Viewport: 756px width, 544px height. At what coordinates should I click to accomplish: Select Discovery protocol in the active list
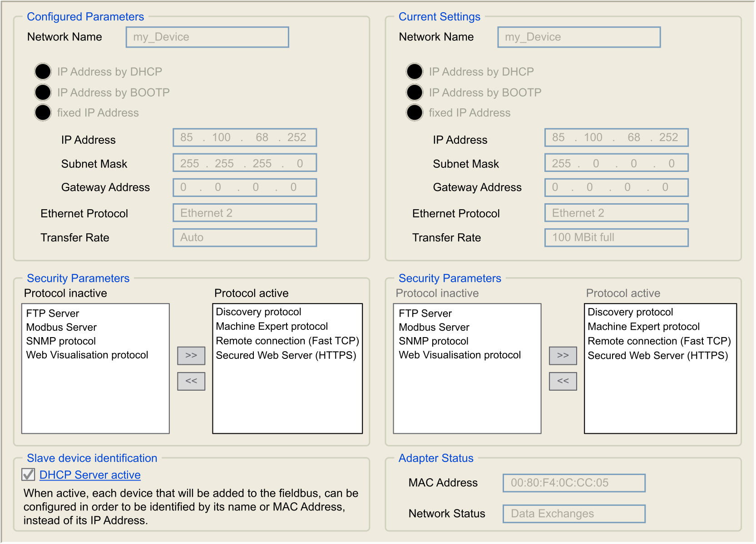(258, 312)
